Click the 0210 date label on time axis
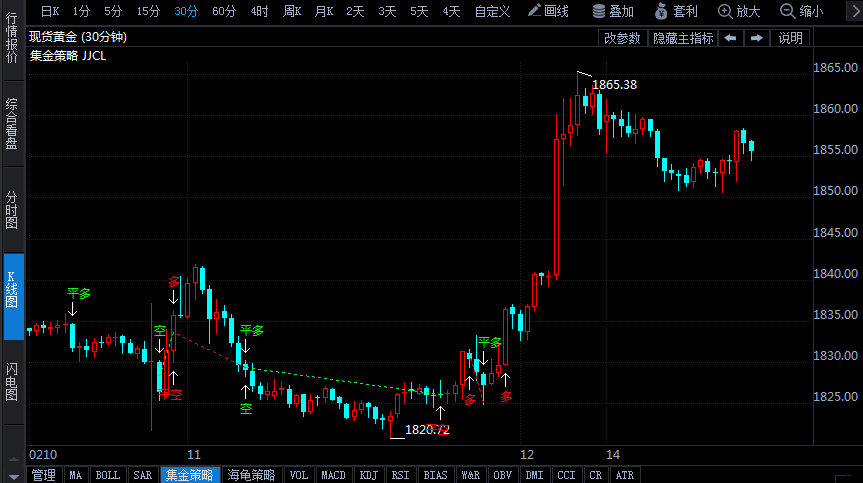This screenshot has height=483, width=863. tap(43, 455)
